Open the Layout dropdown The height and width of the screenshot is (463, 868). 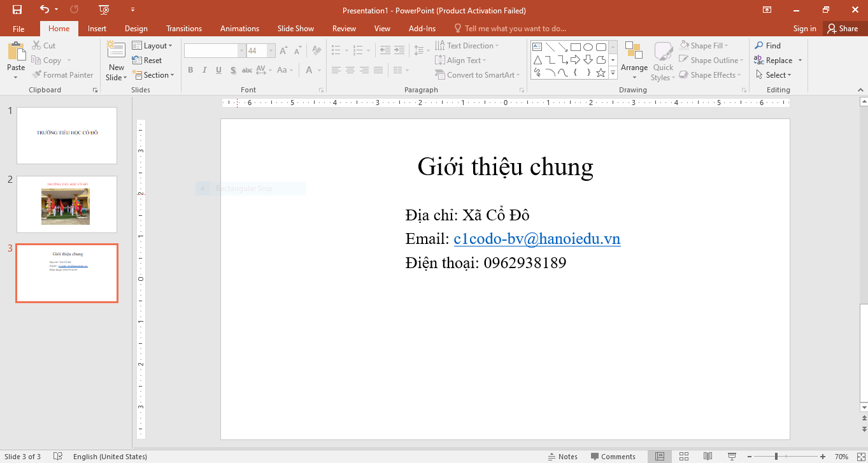[153, 45]
